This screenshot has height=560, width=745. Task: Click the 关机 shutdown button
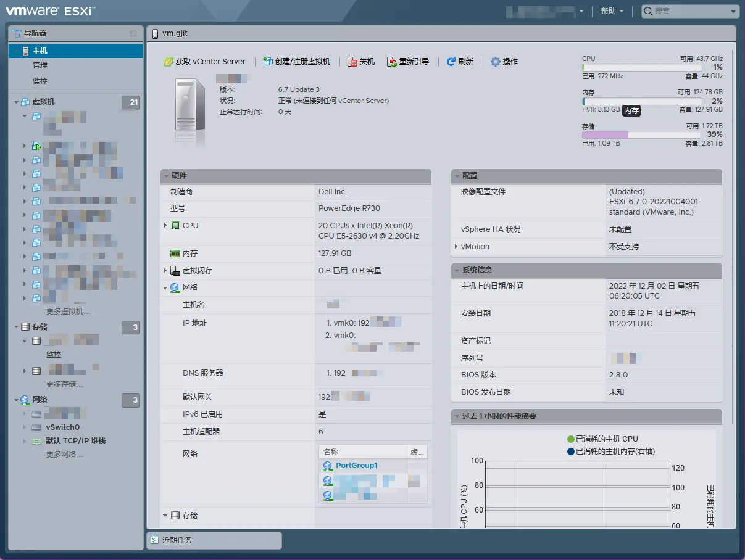tap(361, 62)
